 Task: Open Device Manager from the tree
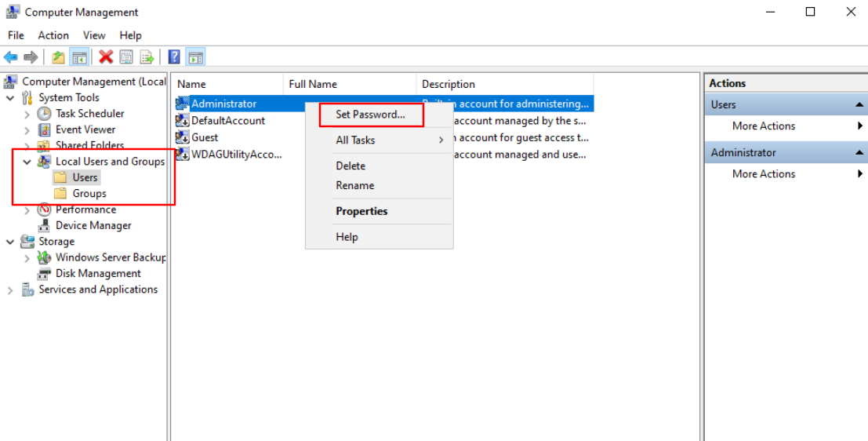93,226
